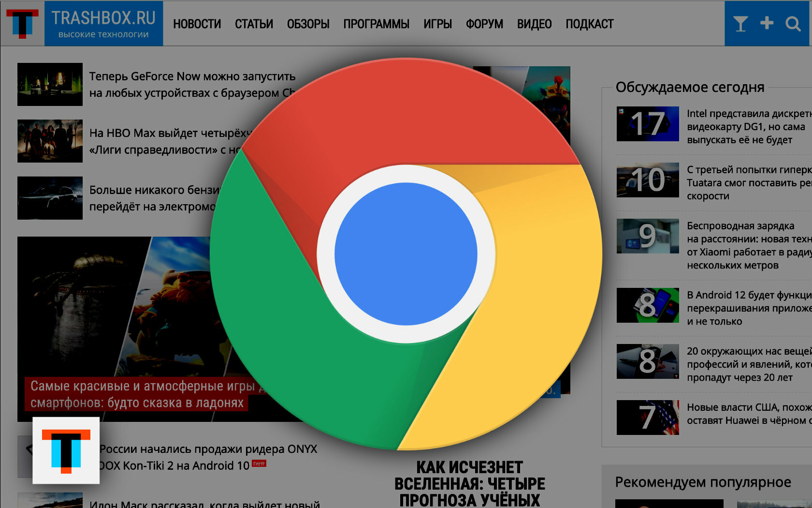
Task: Click the Android 12 article thumbnail
Action: pyautogui.click(x=648, y=305)
